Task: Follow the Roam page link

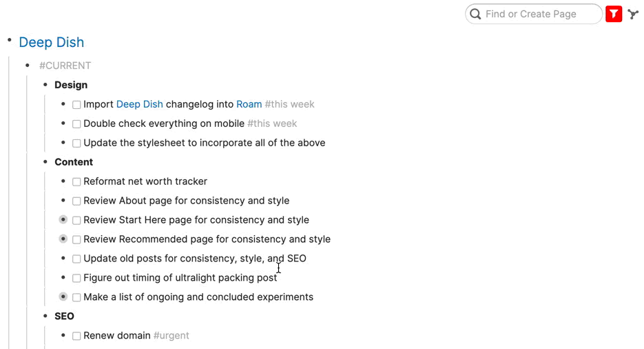Action: tap(249, 104)
